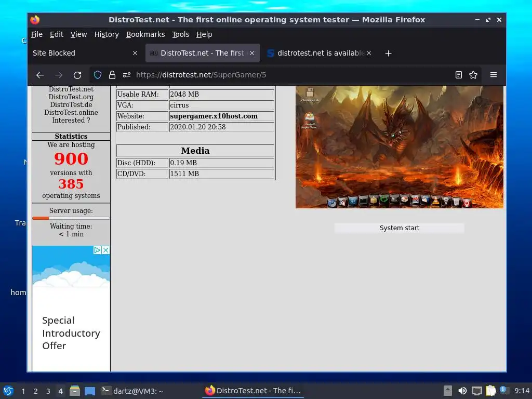Bookmark this page with the star
Image resolution: width=532 pixels, height=399 pixels.
[473, 75]
